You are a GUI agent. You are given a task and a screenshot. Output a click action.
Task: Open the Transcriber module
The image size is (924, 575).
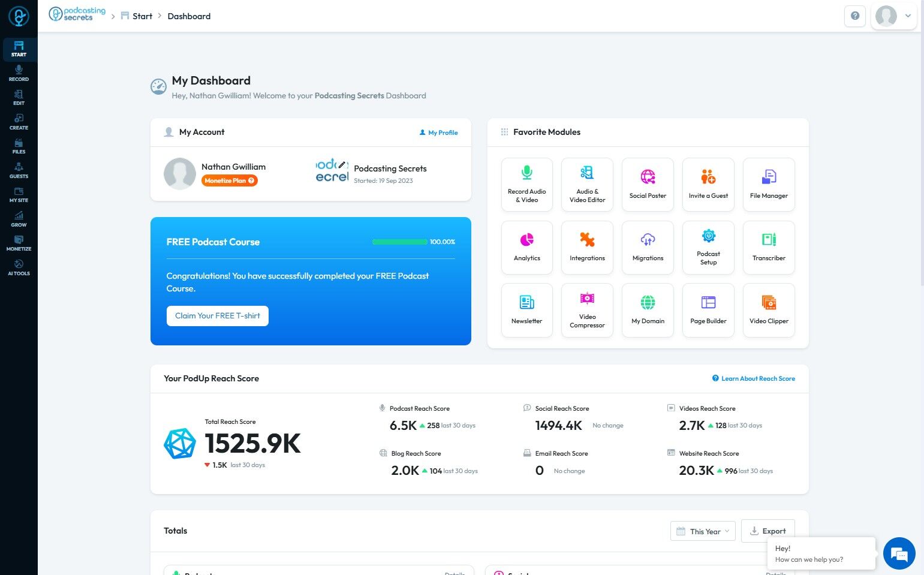pyautogui.click(x=769, y=248)
